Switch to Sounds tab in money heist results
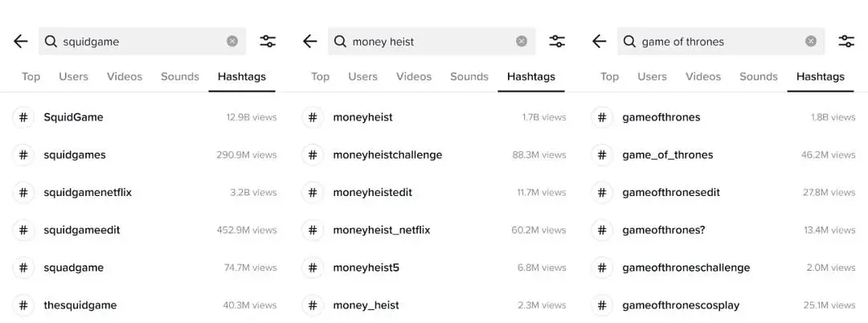 coord(469,77)
